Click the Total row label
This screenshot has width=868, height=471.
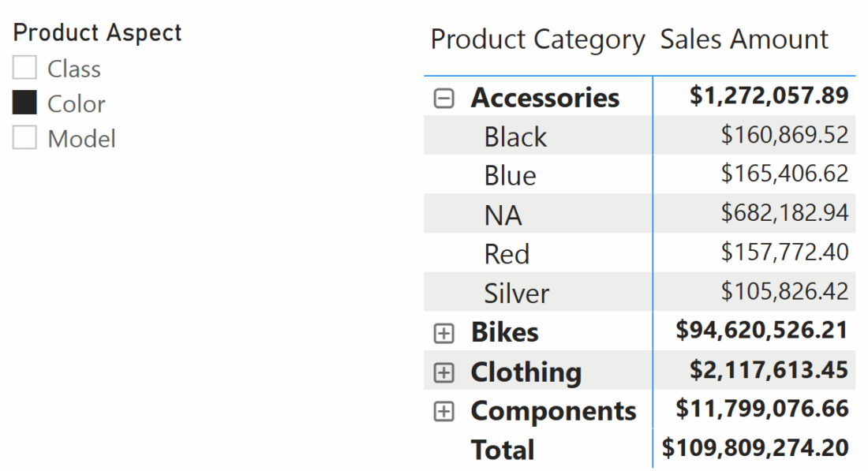tap(503, 450)
